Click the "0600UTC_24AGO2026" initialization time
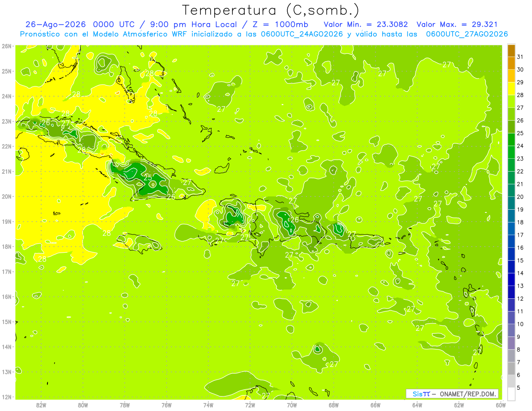Image resolution: width=532 pixels, height=411 pixels. pos(301,34)
